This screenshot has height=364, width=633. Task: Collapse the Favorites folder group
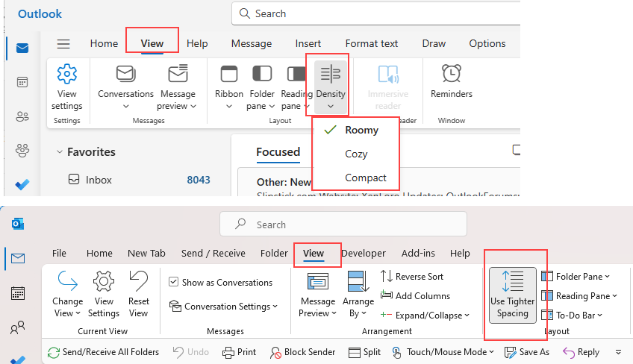point(60,152)
